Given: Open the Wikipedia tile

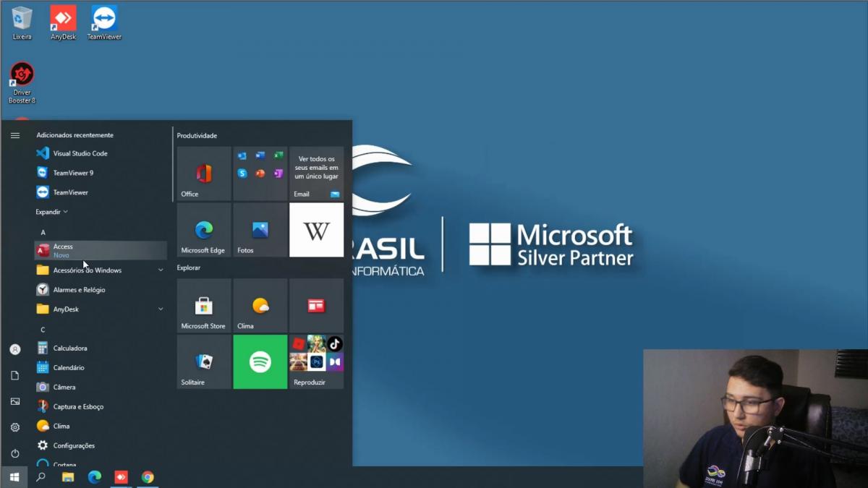Looking at the screenshot, I should [316, 230].
